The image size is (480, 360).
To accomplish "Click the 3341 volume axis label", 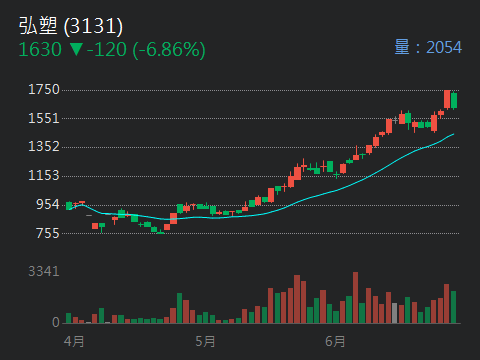I will pos(44,271).
